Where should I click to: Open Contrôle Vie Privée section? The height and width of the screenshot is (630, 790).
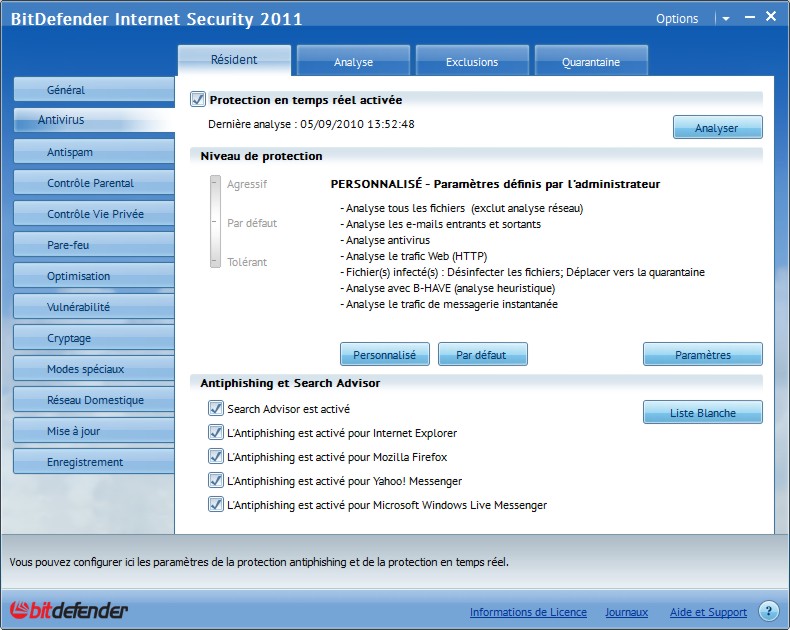pos(94,214)
